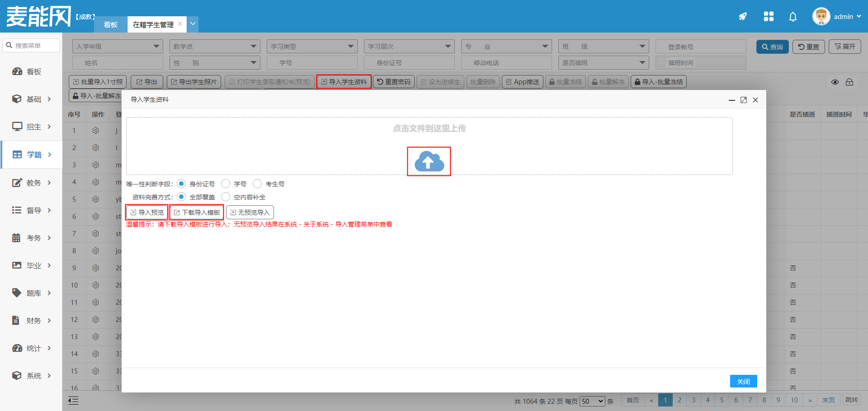868x411 pixels.
Task: Open the notification bell
Action: pyautogui.click(x=793, y=17)
